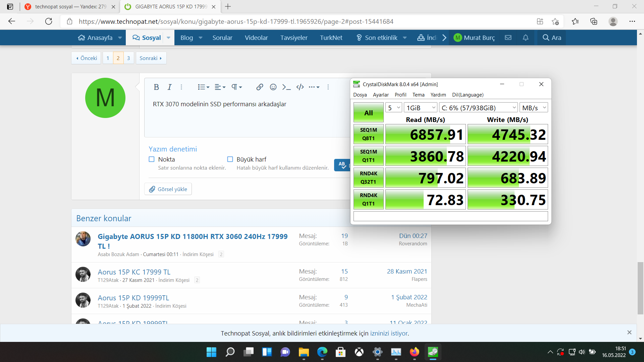
Task: Open the inbox envelope icon
Action: [508, 38]
